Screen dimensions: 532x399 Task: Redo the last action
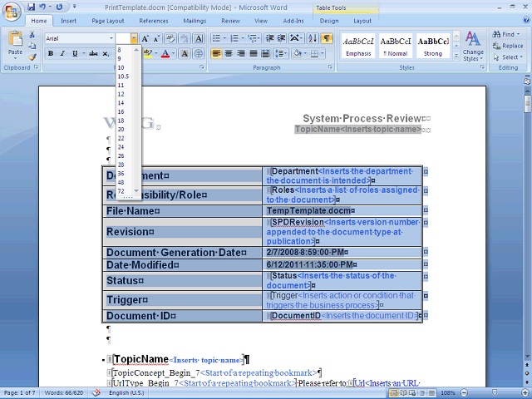click(x=59, y=7)
